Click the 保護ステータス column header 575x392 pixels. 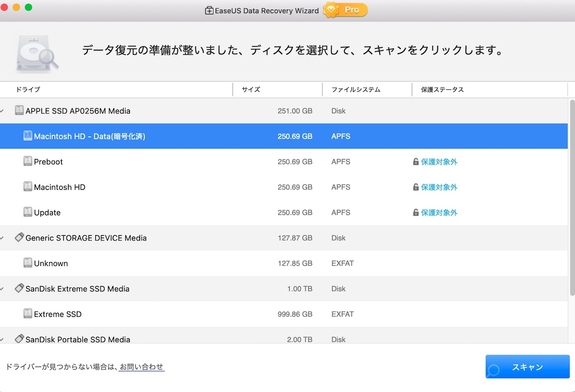(x=490, y=89)
